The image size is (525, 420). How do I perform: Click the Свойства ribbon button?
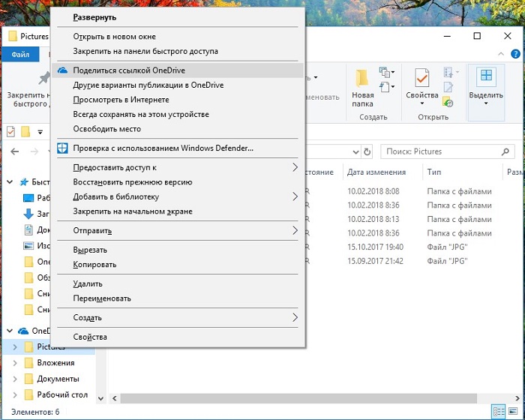(x=421, y=86)
